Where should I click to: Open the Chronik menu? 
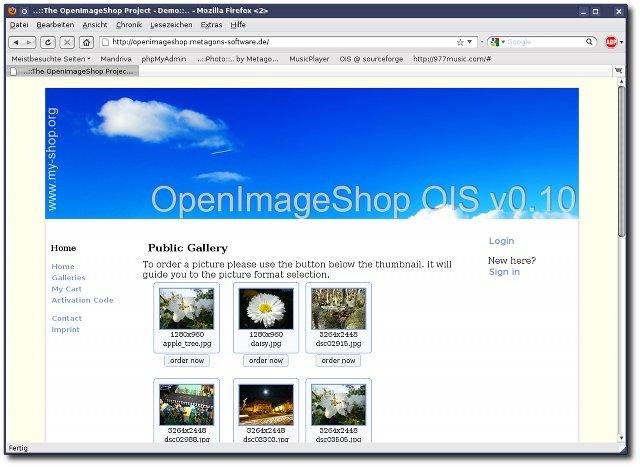[129, 25]
